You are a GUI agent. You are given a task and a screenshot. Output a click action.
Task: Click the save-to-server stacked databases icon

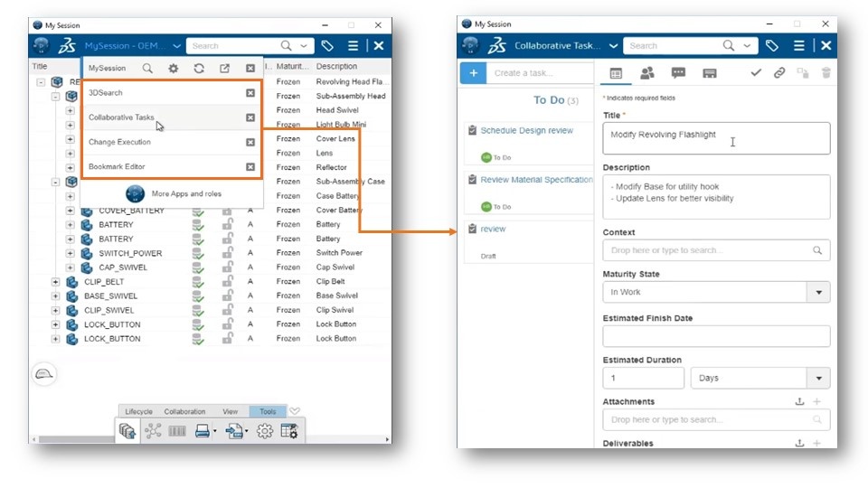point(127,431)
